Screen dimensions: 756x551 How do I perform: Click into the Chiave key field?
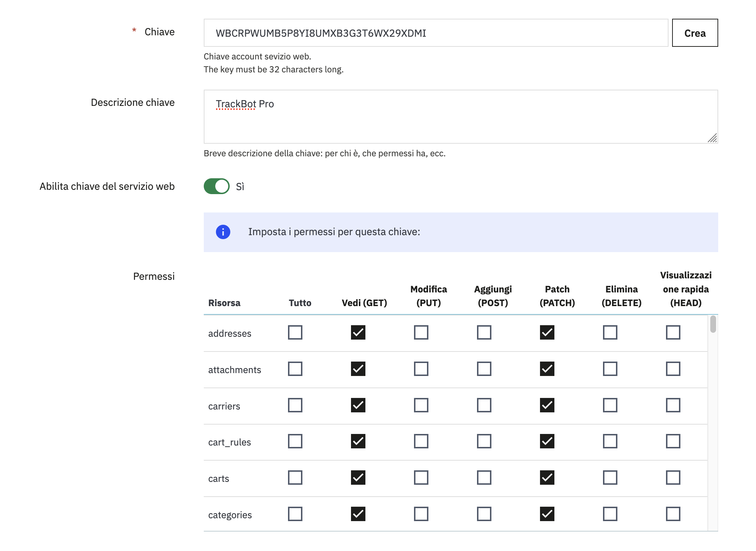tap(436, 33)
